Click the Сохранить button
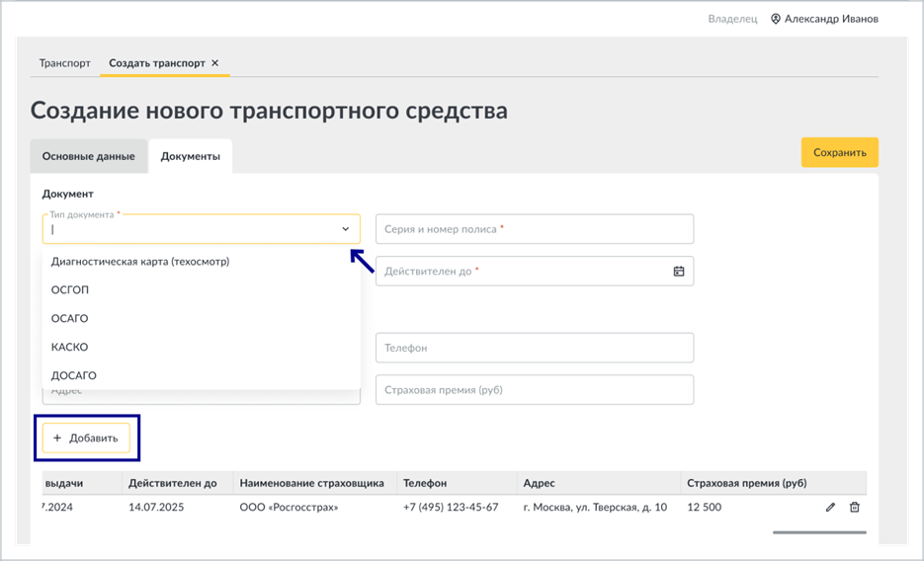 pos(840,152)
